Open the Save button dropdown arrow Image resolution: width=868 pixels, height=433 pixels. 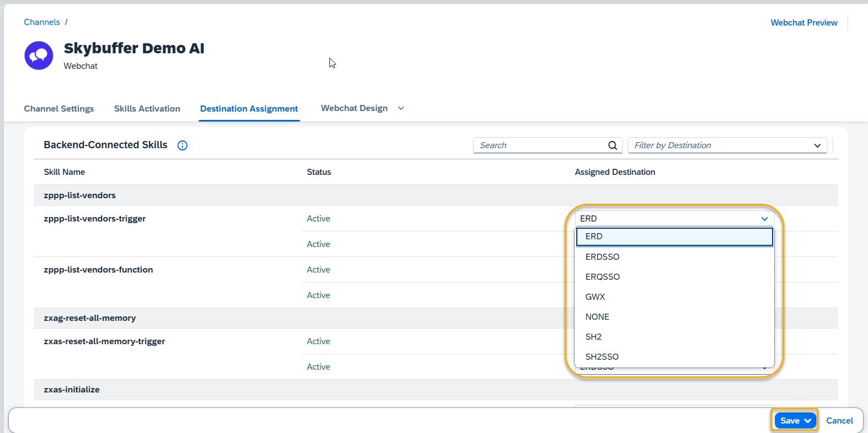808,421
